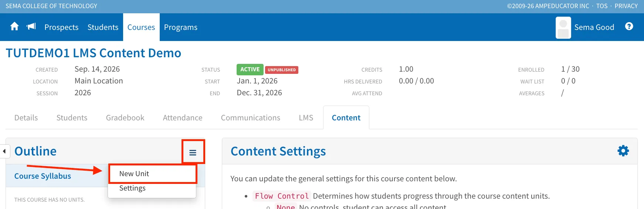The image size is (644, 209).
Task: Open the Sema Good user menu
Action: pyautogui.click(x=594, y=27)
